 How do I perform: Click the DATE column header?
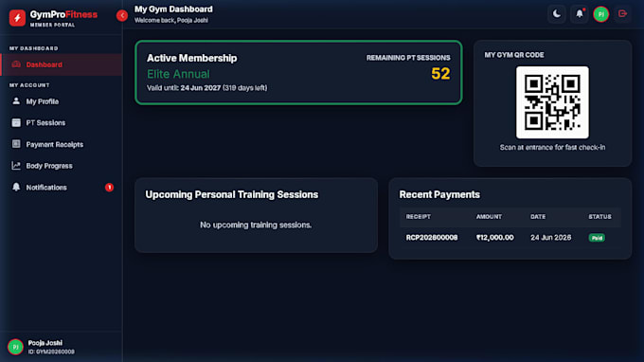pos(538,217)
